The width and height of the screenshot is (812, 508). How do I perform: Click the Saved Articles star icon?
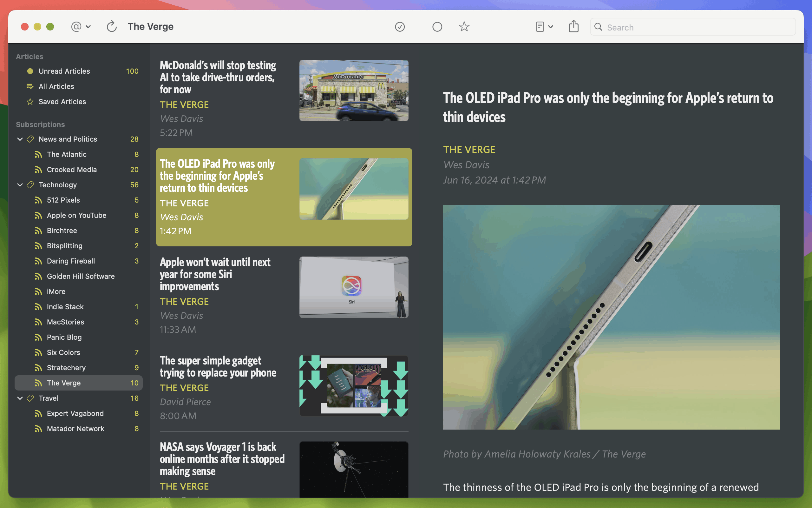pyautogui.click(x=30, y=102)
